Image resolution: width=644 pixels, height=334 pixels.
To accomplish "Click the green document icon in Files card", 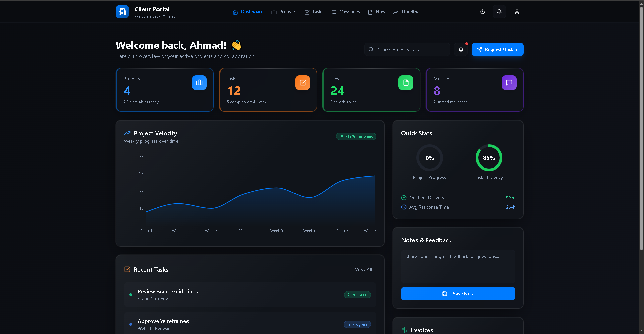I will coord(406,83).
